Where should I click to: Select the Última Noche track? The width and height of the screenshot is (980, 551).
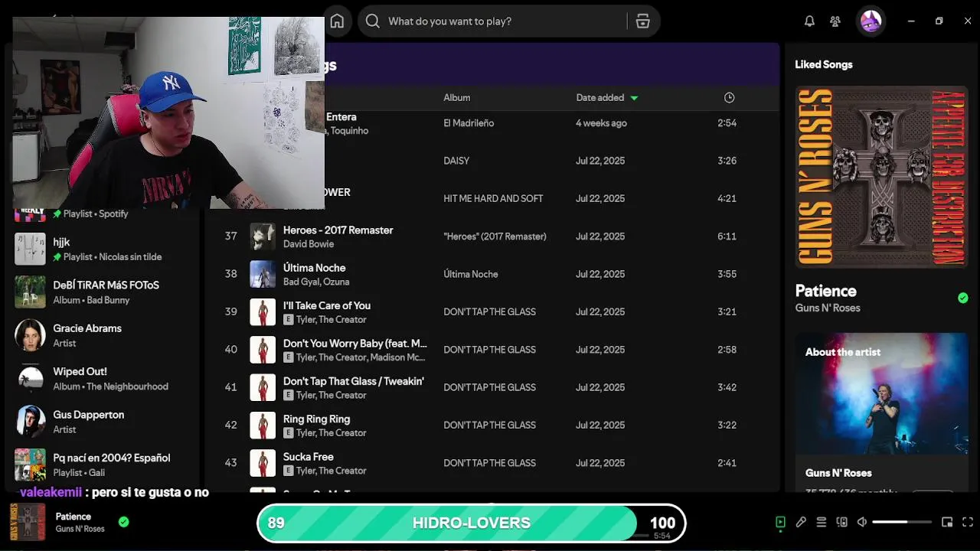tap(314, 268)
